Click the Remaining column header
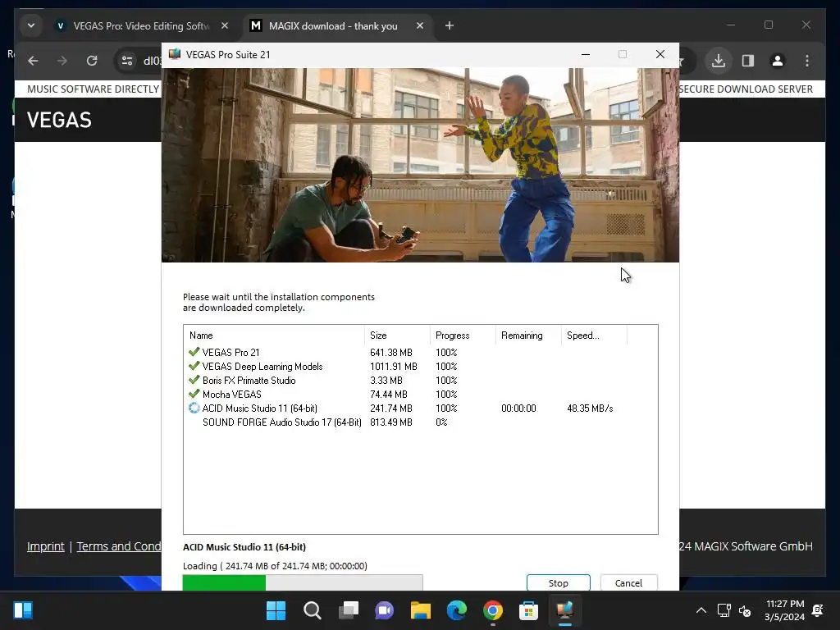This screenshot has width=840, height=630. coord(528,336)
